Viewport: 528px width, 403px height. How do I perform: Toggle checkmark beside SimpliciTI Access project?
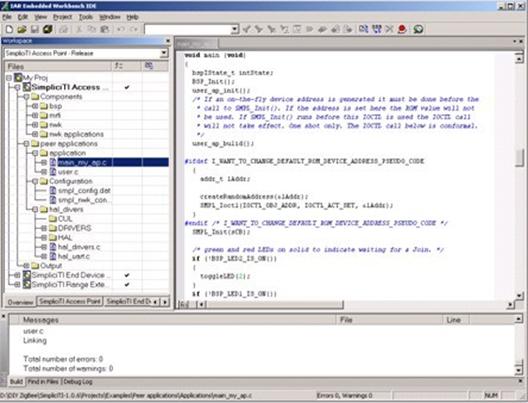point(127,87)
